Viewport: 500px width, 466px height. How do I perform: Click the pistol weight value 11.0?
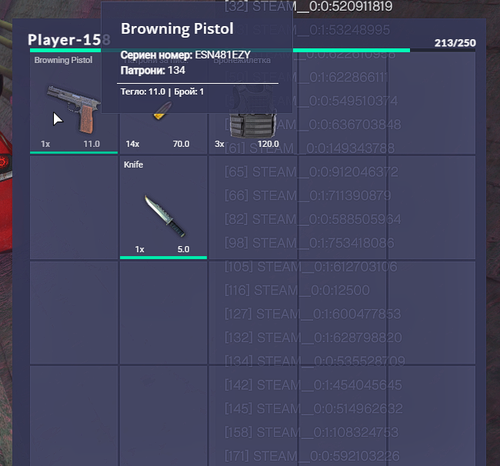pos(91,144)
